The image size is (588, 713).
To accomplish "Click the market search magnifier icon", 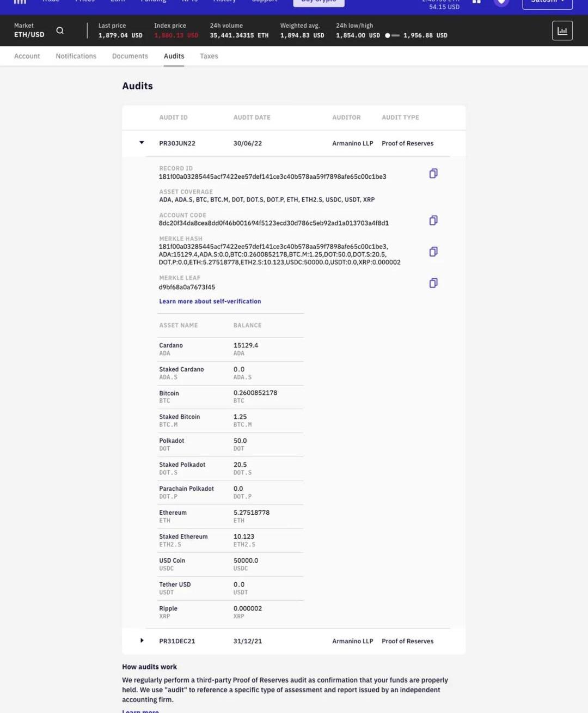I will pos(60,31).
